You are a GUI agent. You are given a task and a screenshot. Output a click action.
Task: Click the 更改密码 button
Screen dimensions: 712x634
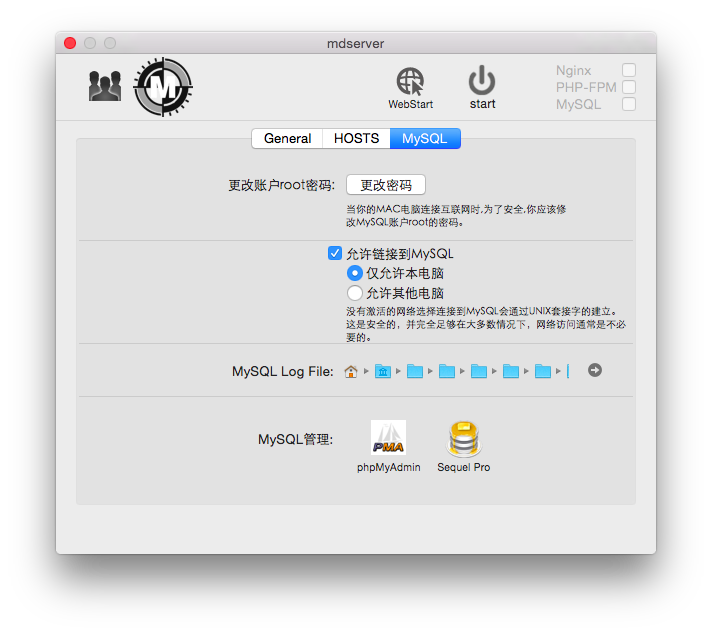click(386, 185)
